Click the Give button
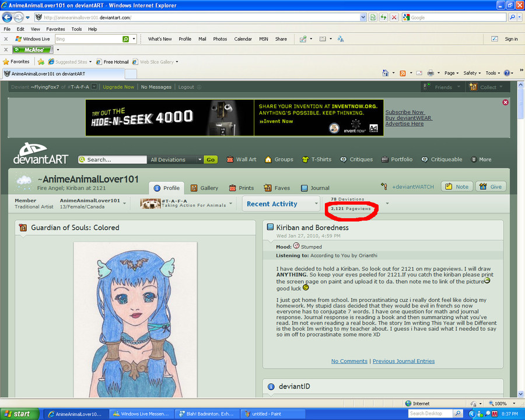This screenshot has height=420, width=525. pos(491,187)
